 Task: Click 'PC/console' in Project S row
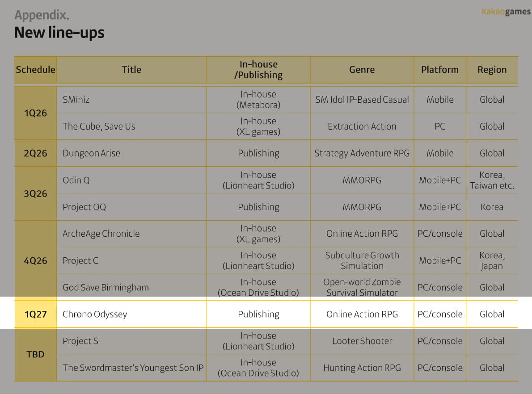click(x=440, y=341)
